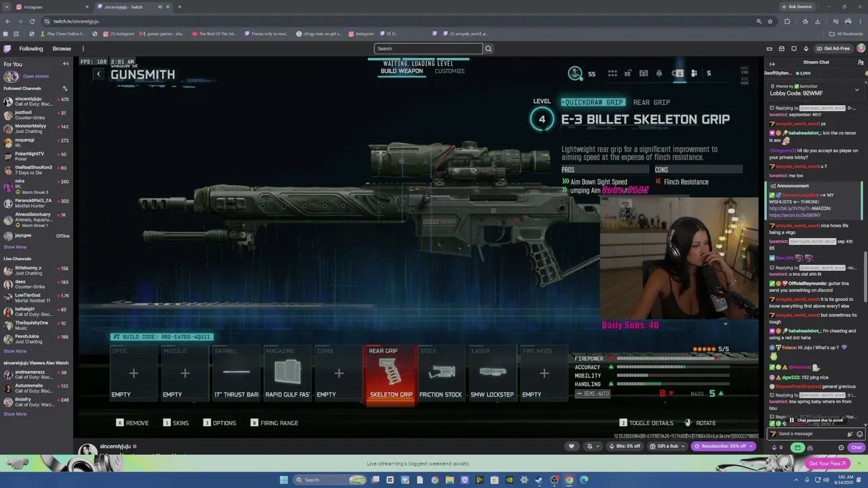Collapse the For You sidebar

[x=66, y=64]
